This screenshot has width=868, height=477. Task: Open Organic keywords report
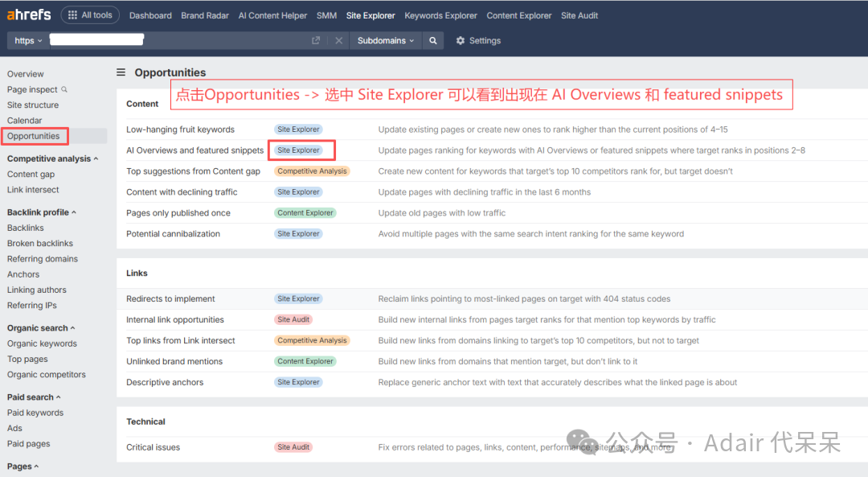click(42, 343)
